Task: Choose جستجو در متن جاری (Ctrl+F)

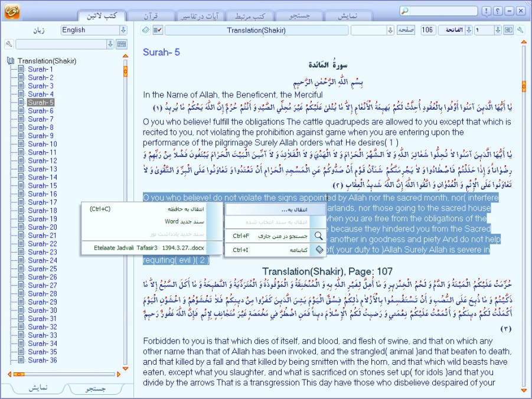Action: click(276, 236)
